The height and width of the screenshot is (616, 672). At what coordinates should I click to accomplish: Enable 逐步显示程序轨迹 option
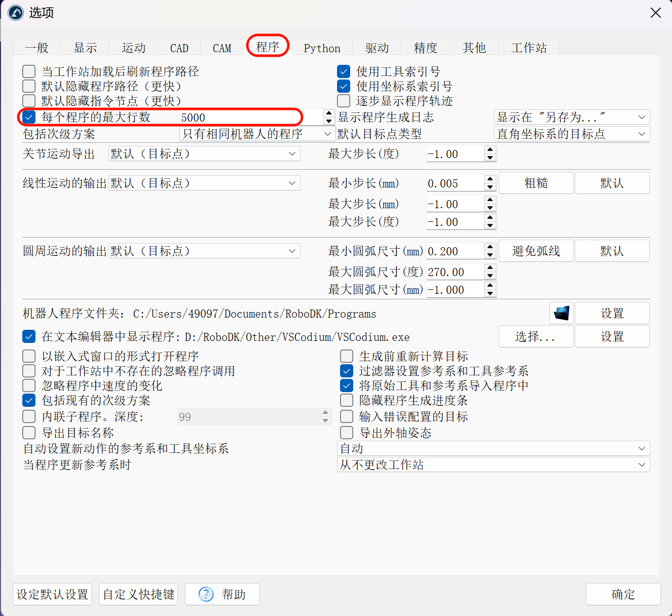click(344, 101)
